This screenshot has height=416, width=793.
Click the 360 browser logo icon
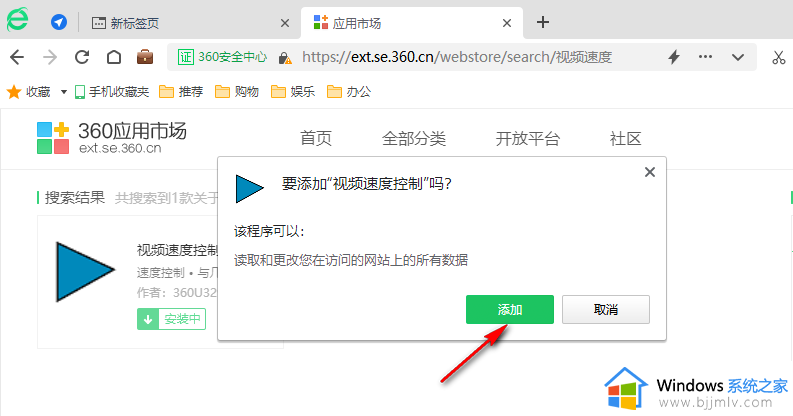[18, 20]
